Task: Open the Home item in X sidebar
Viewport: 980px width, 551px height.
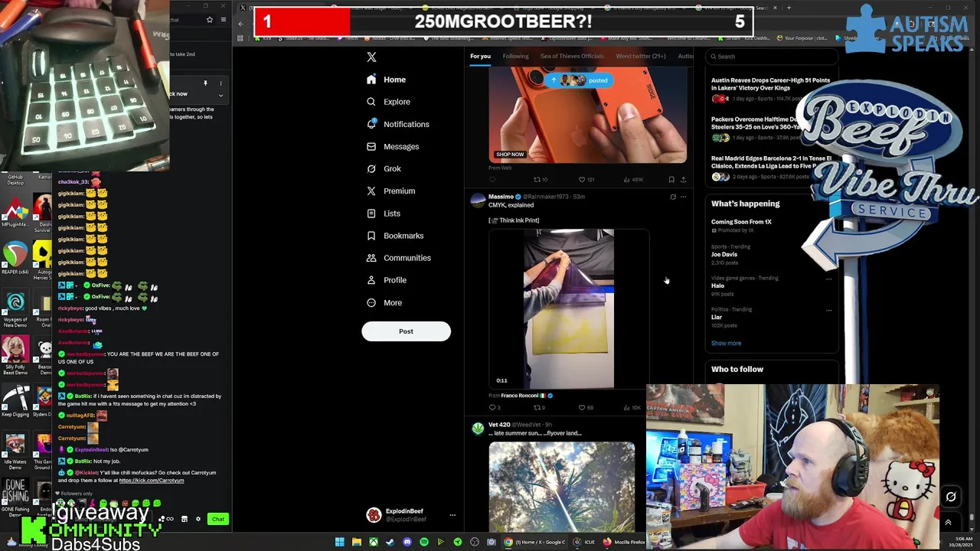Action: (x=387, y=80)
